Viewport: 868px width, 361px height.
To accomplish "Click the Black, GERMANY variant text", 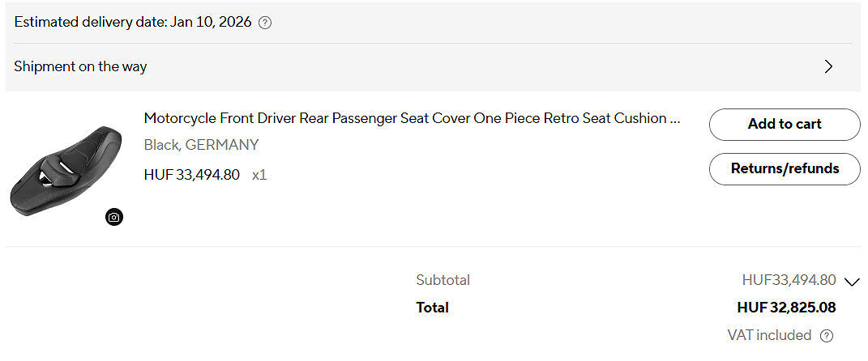I will coord(201,145).
